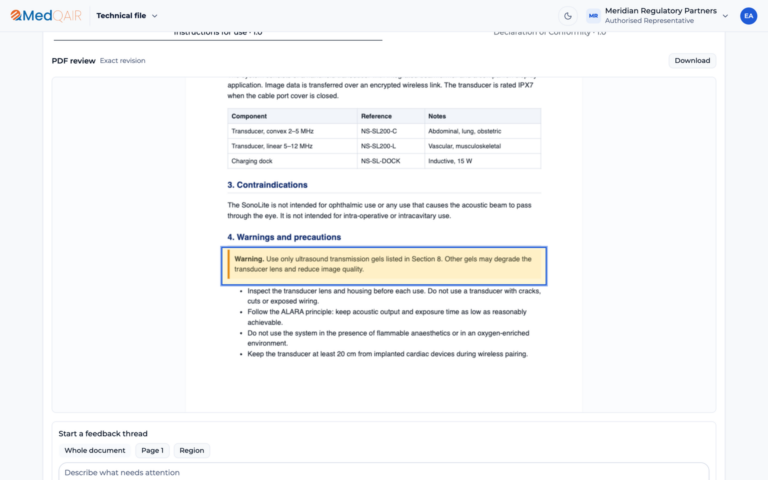Open the Technical file dropdown
The height and width of the screenshot is (480, 768).
tap(127, 16)
